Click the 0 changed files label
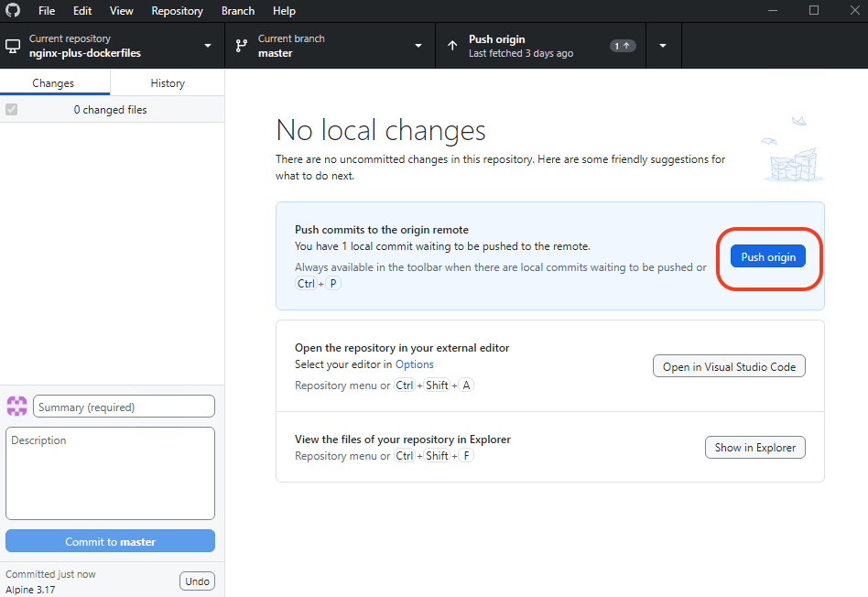This screenshot has height=597, width=868. pos(110,110)
